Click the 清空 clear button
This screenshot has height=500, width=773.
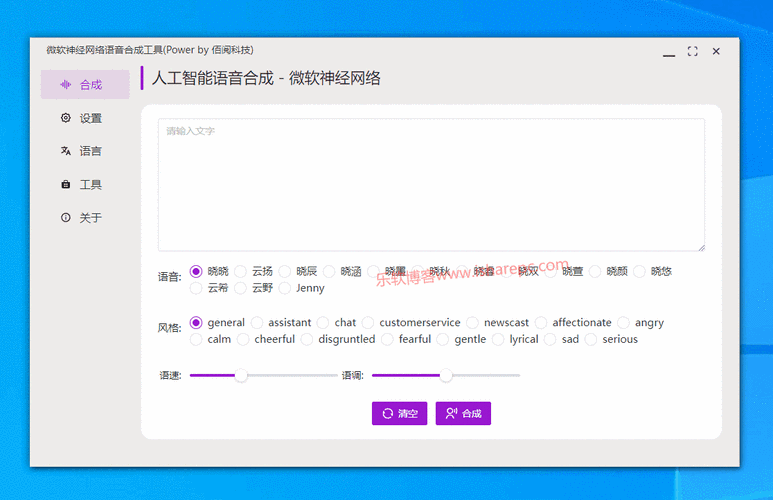pos(399,413)
